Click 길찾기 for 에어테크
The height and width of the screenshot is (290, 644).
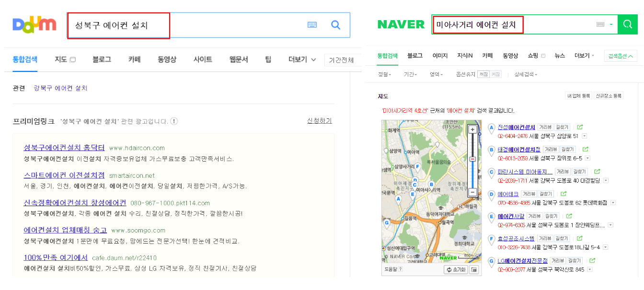click(546, 194)
